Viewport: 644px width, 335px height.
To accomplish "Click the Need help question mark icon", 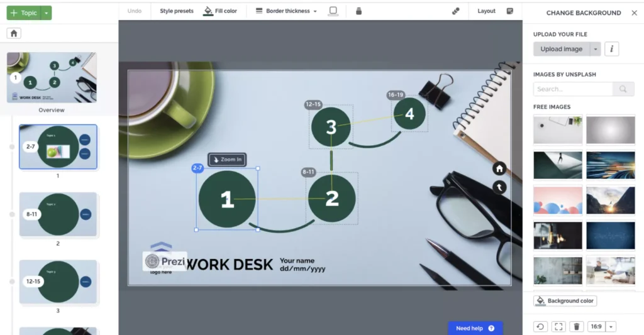I will pyautogui.click(x=491, y=329).
